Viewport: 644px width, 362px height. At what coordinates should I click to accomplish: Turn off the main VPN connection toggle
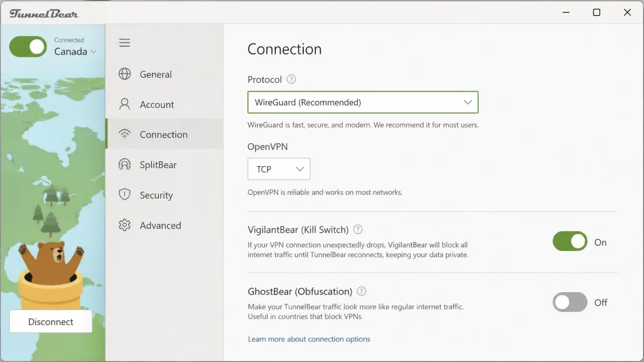pos(28,47)
